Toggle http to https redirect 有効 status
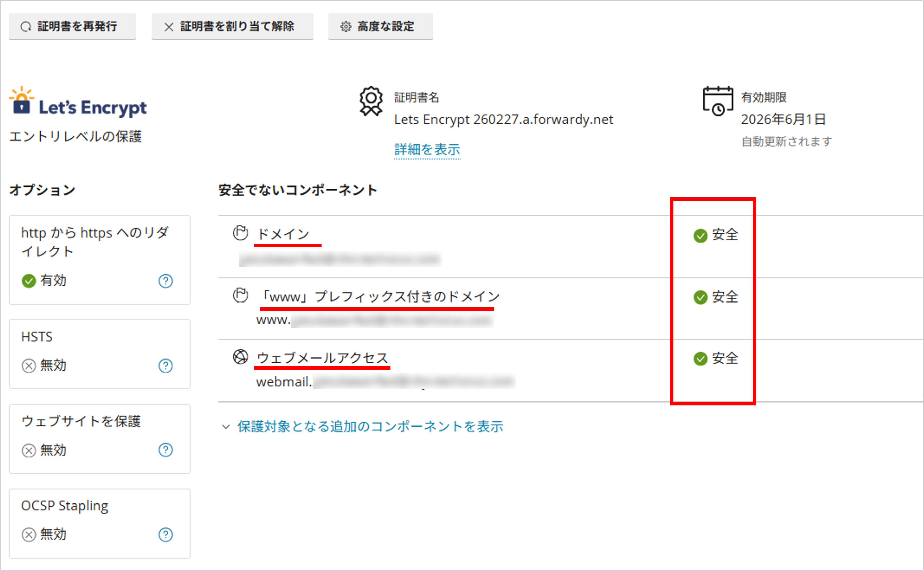Viewport: 924px width, 571px height. (44, 281)
